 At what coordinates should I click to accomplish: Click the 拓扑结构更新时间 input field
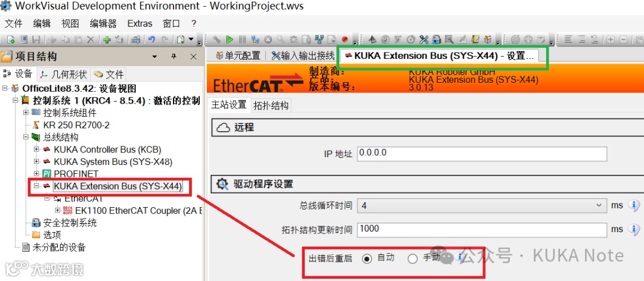tap(482, 230)
